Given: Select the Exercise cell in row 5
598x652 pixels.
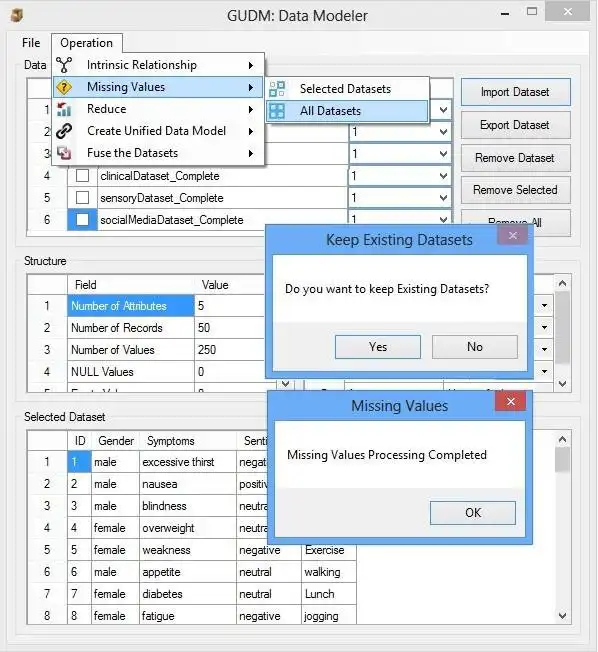Looking at the screenshot, I should pyautogui.click(x=329, y=550).
